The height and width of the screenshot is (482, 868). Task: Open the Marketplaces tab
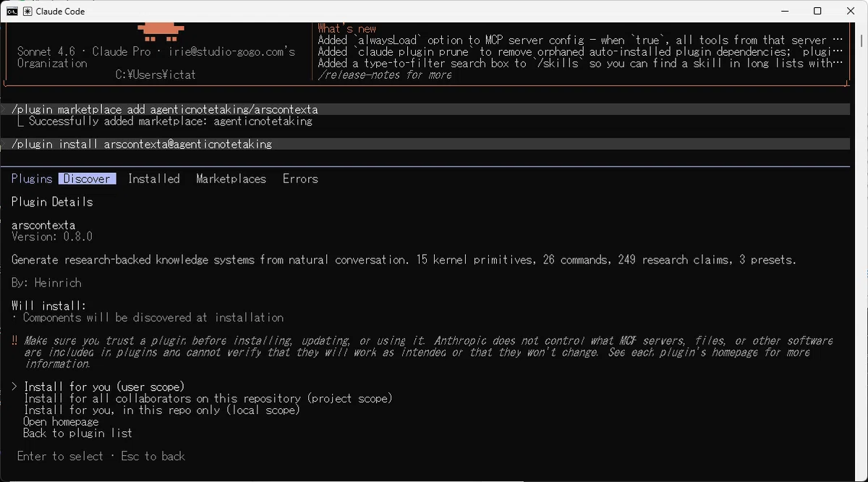(x=231, y=179)
